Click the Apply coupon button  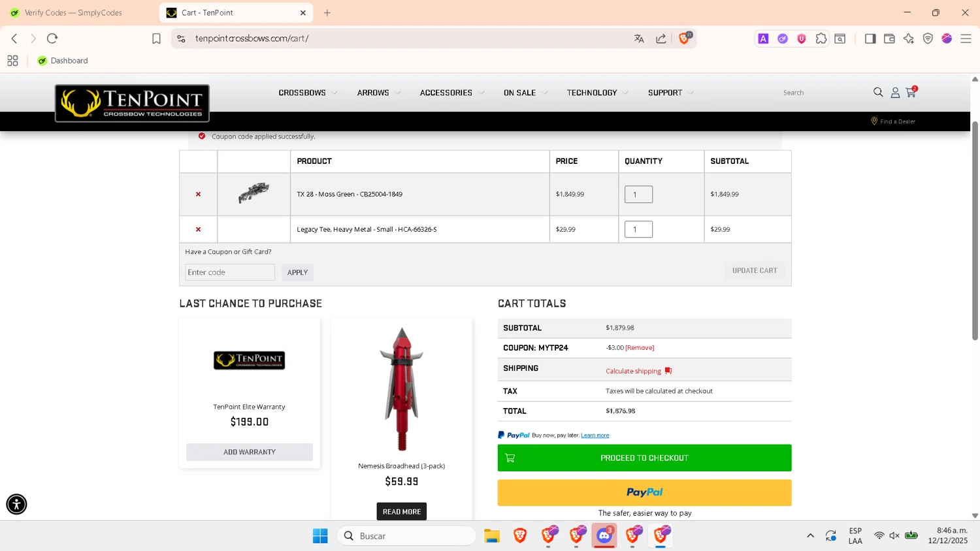pyautogui.click(x=297, y=272)
